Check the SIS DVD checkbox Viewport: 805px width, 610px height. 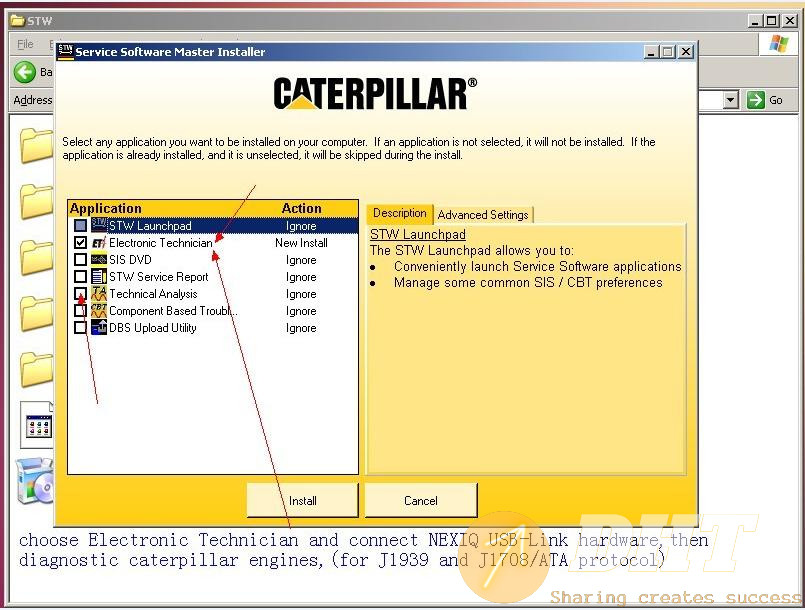(81, 259)
